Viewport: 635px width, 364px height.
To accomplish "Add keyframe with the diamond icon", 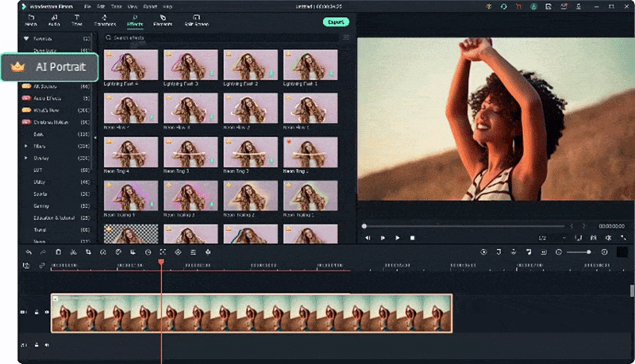I will pos(178,252).
